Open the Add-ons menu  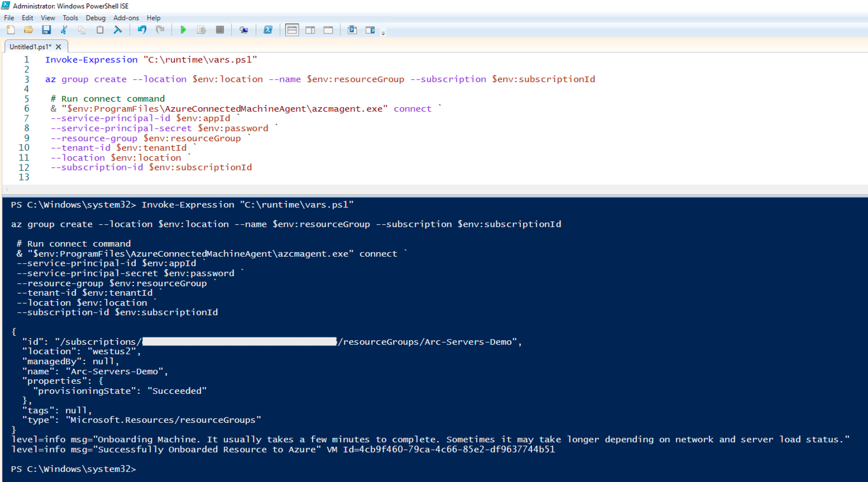[126, 18]
